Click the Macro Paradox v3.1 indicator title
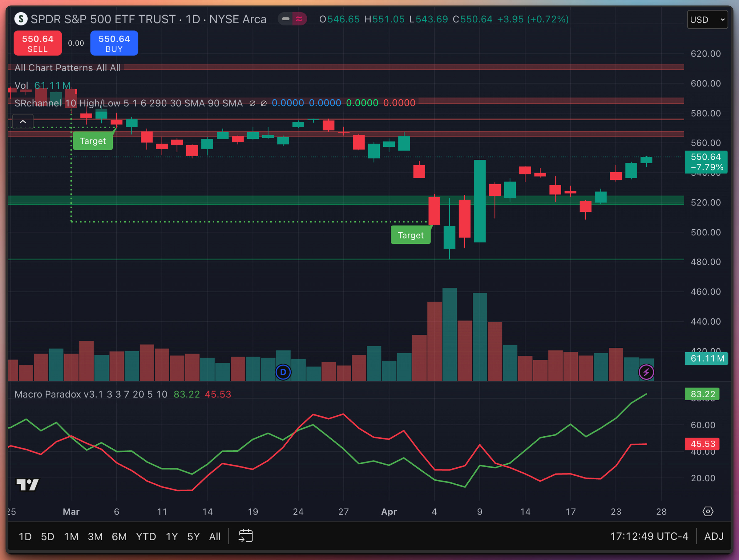This screenshot has width=739, height=560. [x=91, y=394]
